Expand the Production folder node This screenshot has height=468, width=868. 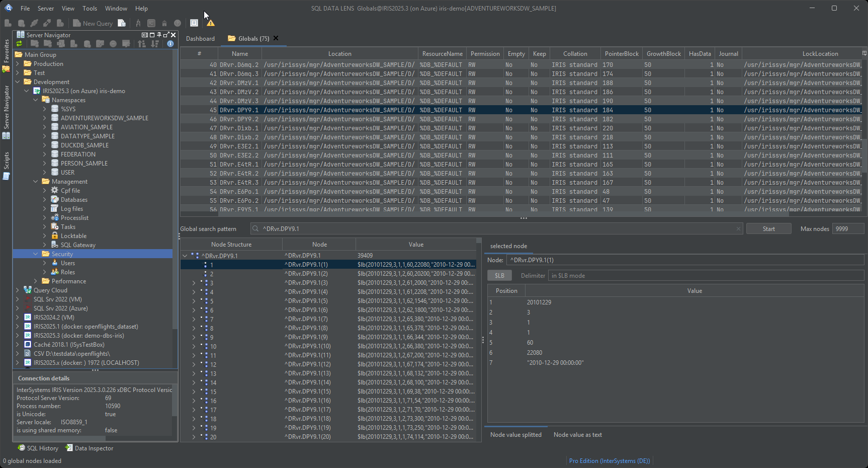coord(18,64)
